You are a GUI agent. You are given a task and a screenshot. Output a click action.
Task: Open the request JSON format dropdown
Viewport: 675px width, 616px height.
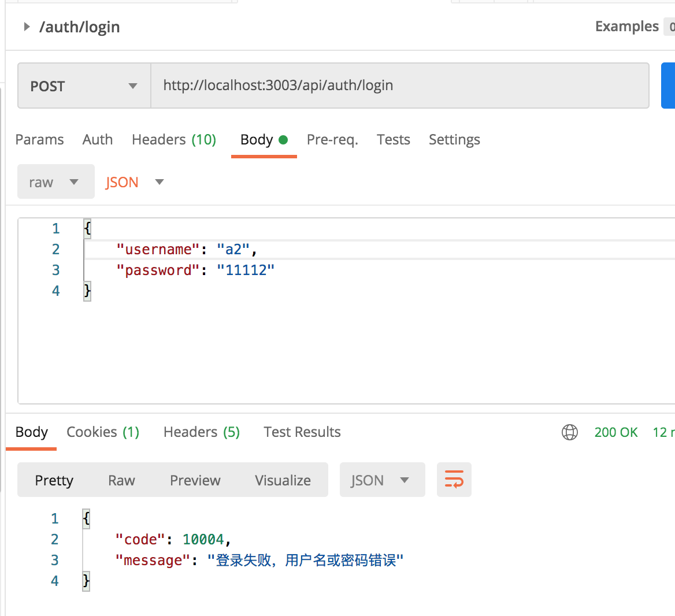coord(135,182)
